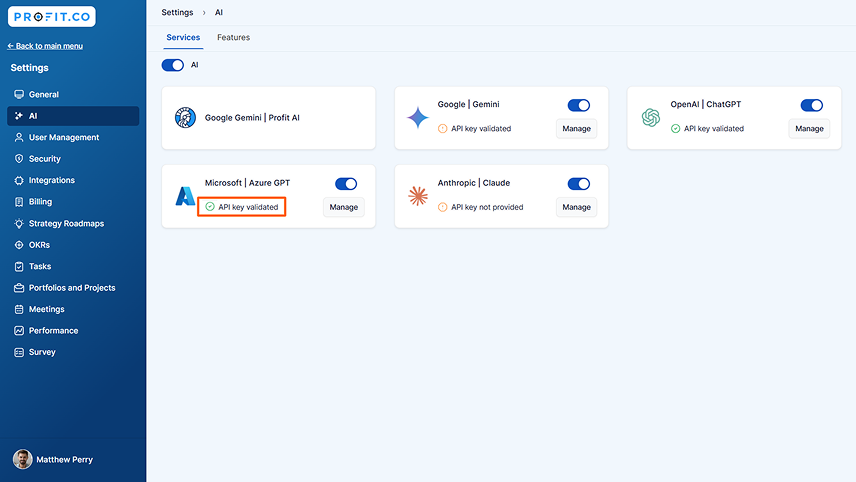The width and height of the screenshot is (856, 482).
Task: Click the Tasks clipboard icon
Action: (x=19, y=266)
